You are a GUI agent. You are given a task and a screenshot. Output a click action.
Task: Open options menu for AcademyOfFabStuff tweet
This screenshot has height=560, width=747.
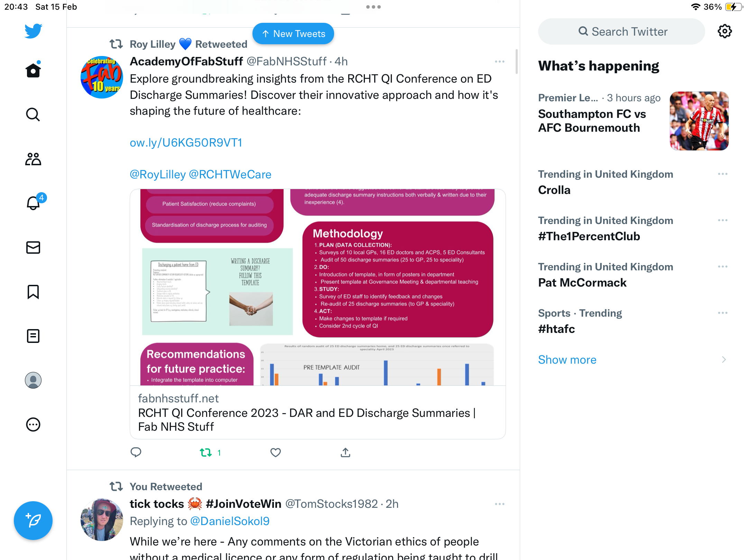point(500,62)
